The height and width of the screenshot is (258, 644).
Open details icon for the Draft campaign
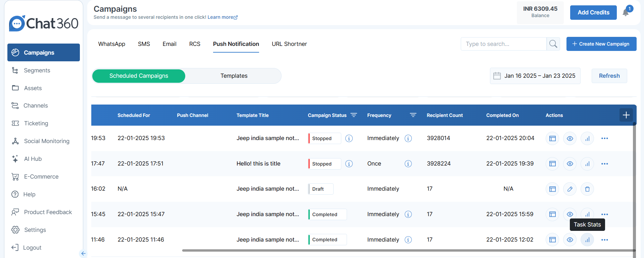tap(552, 189)
